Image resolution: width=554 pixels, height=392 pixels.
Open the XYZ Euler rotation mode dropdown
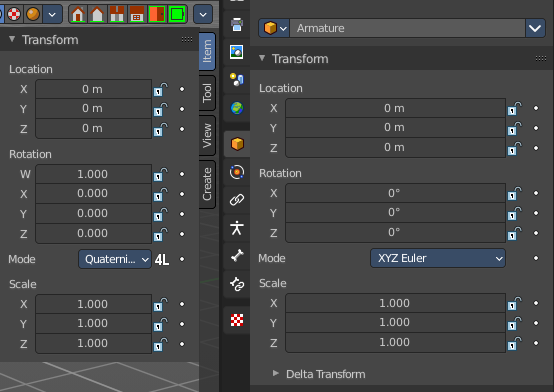coord(438,258)
